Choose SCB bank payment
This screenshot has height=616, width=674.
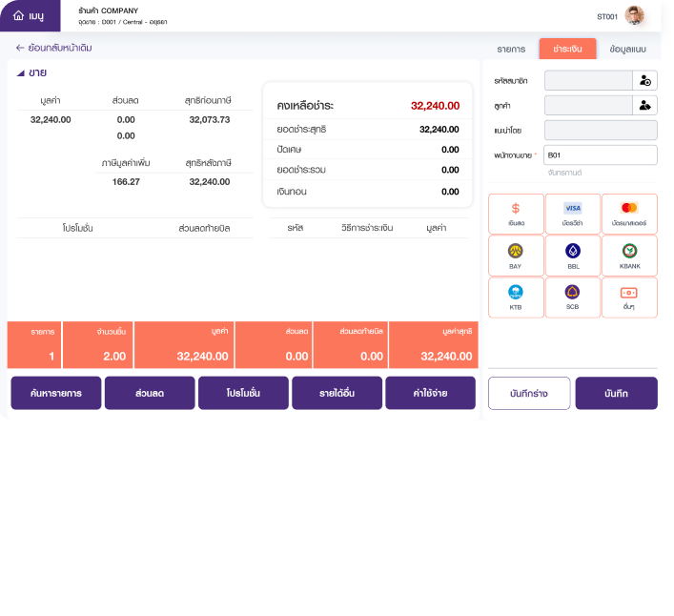point(573,297)
